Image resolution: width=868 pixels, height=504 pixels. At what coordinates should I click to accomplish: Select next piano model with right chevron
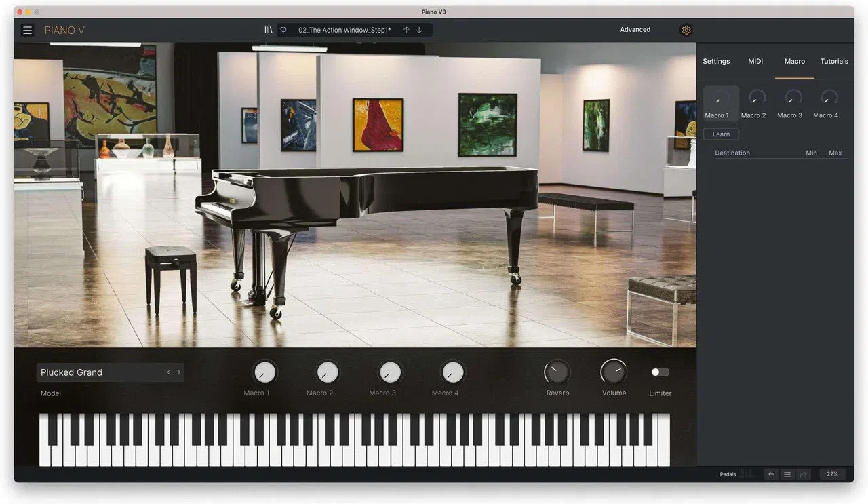[179, 372]
